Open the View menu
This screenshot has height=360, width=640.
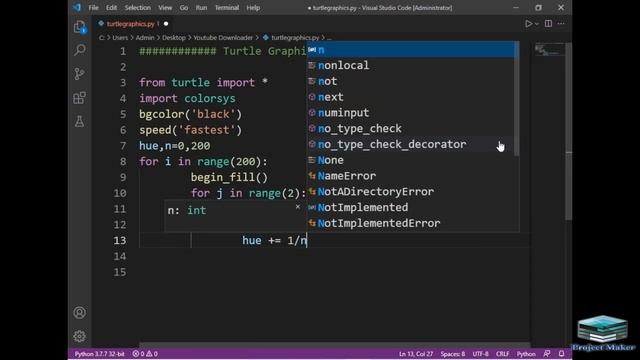[165, 8]
